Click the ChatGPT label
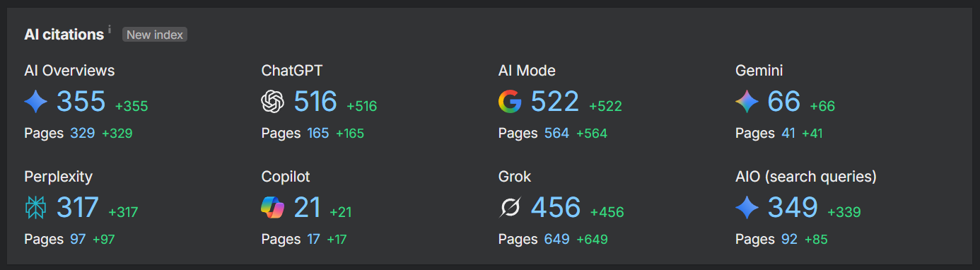980x270 pixels. (x=292, y=71)
